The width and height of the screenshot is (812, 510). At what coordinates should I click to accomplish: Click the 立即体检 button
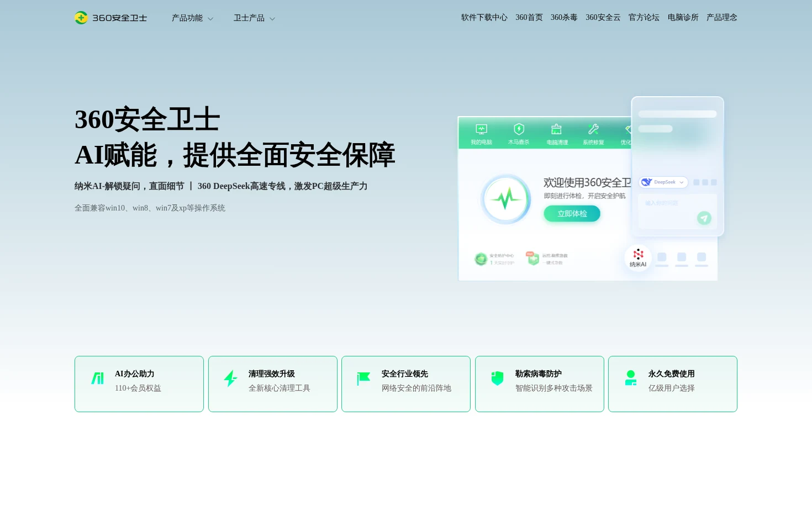(572, 214)
